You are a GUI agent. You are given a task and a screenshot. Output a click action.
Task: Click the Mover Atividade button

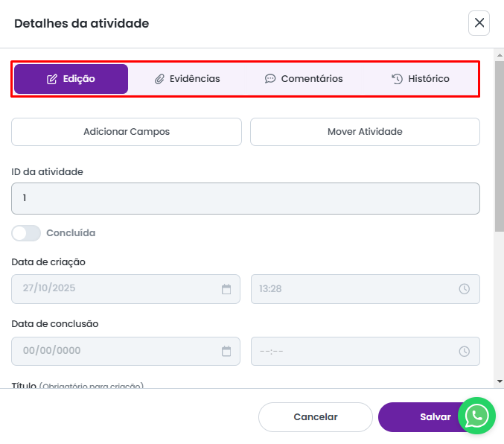365,132
